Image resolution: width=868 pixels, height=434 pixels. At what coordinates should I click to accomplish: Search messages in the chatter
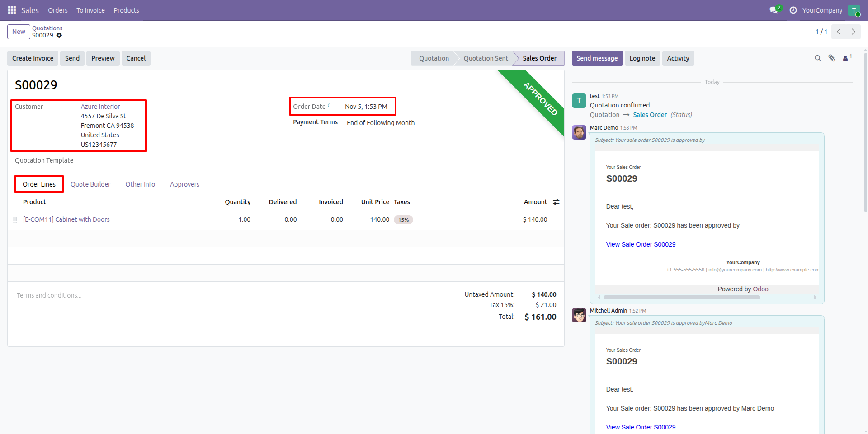(x=818, y=58)
